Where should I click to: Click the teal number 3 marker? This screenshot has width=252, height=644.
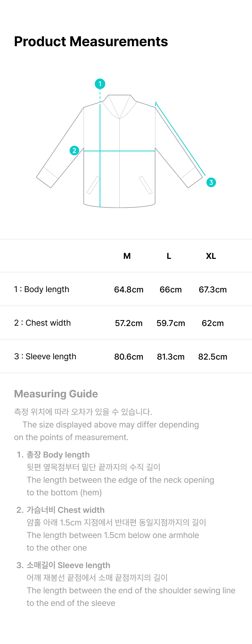[x=211, y=182]
